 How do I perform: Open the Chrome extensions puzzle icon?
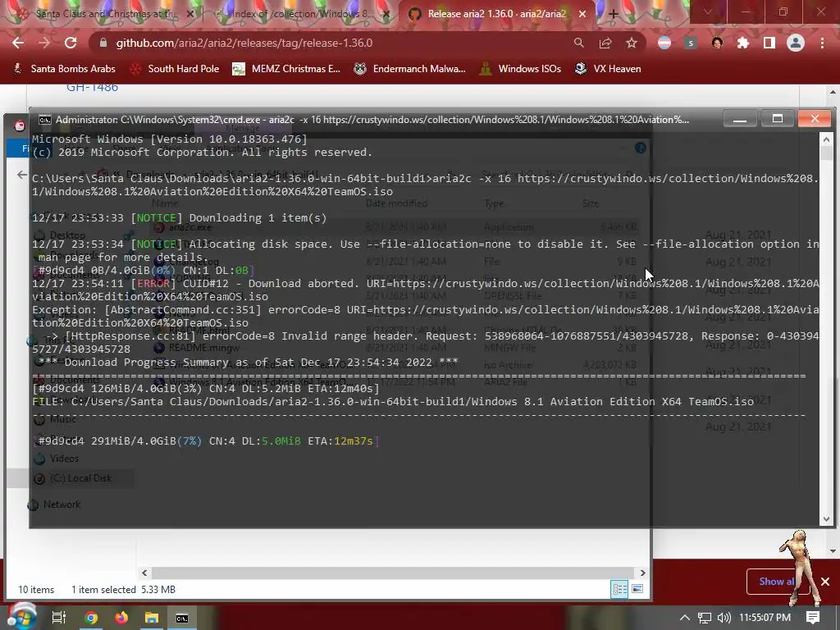(x=742, y=43)
